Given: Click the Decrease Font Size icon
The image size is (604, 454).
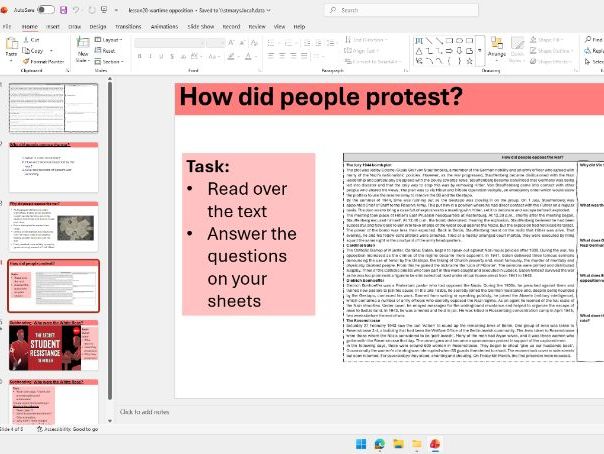Looking at the screenshot, I should click(242, 43).
